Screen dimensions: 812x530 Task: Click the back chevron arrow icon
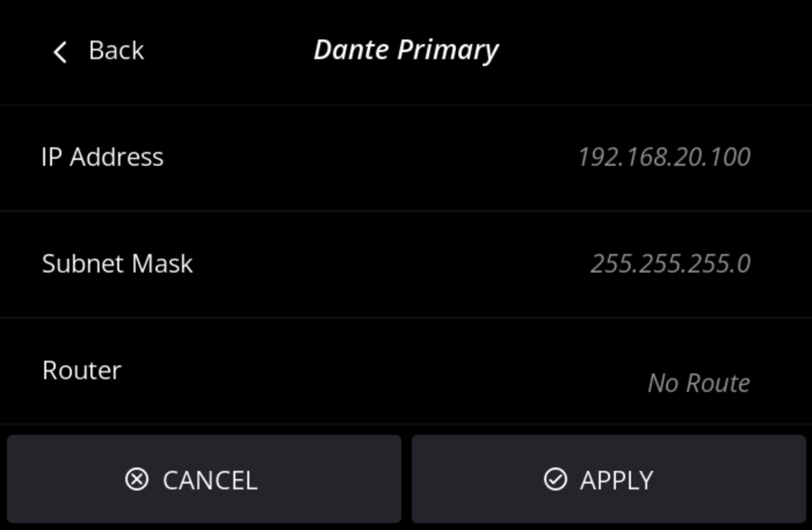click(60, 52)
